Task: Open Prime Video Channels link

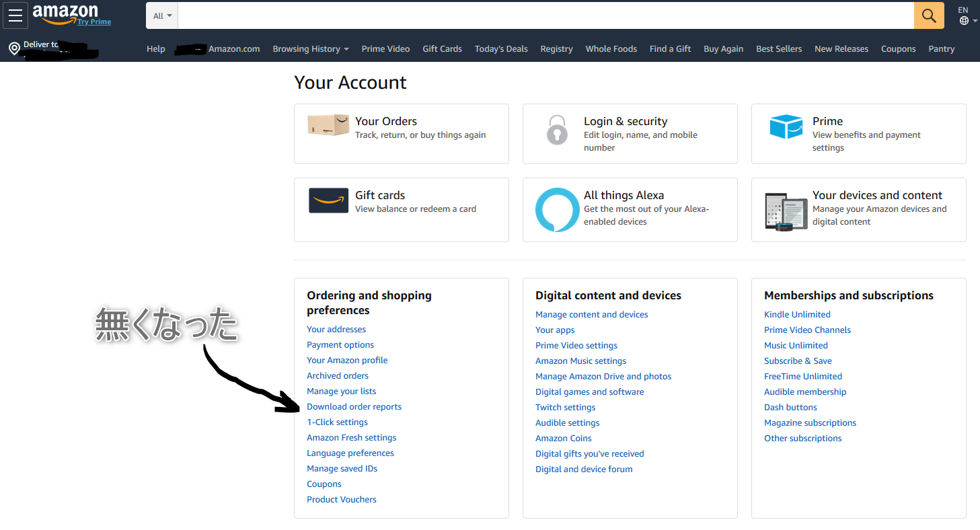Action: [807, 330]
